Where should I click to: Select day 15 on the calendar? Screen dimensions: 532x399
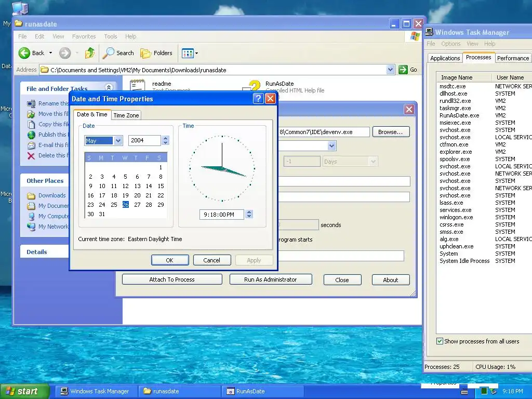click(x=161, y=186)
